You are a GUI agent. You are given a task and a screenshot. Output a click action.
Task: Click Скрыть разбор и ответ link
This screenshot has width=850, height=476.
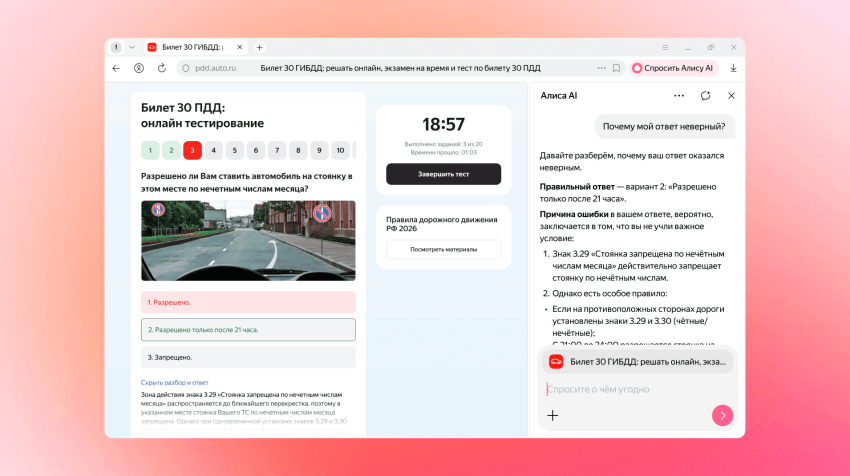pos(175,383)
